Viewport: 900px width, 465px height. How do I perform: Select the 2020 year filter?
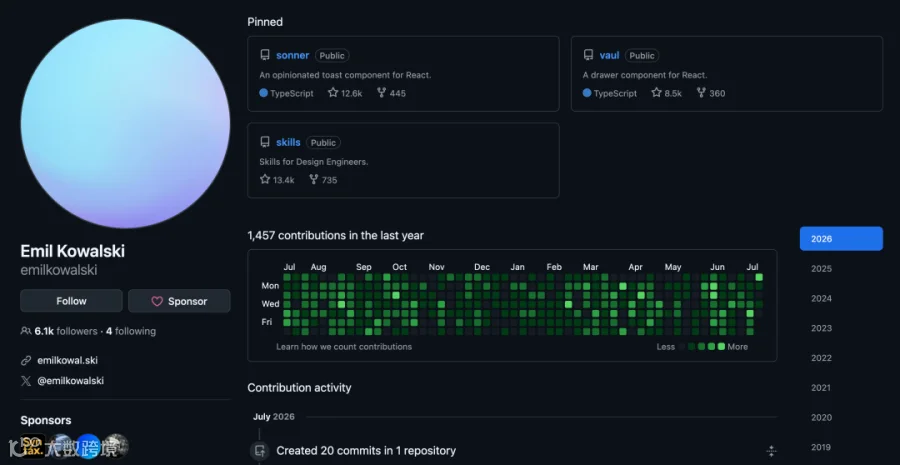pos(821,417)
